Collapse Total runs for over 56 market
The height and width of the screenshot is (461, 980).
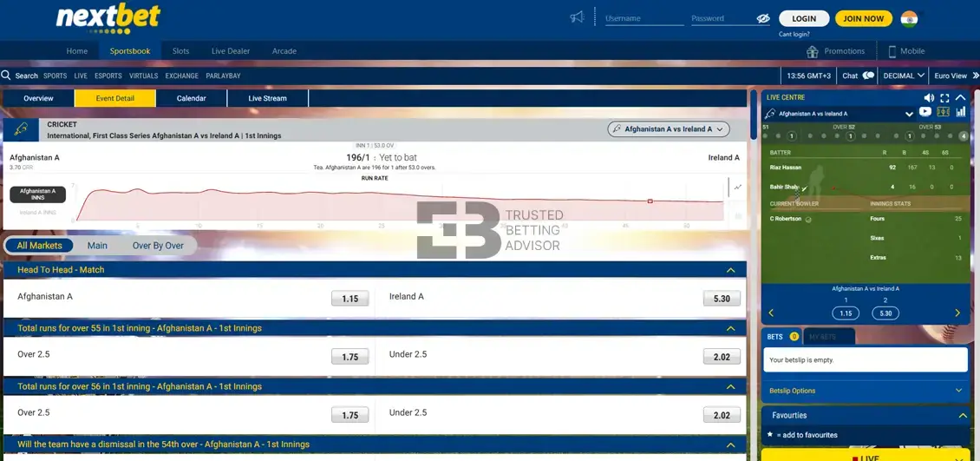click(730, 387)
